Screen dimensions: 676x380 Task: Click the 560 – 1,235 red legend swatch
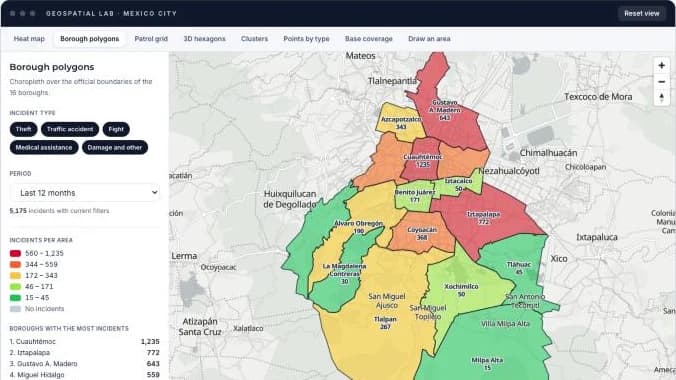pos(16,254)
